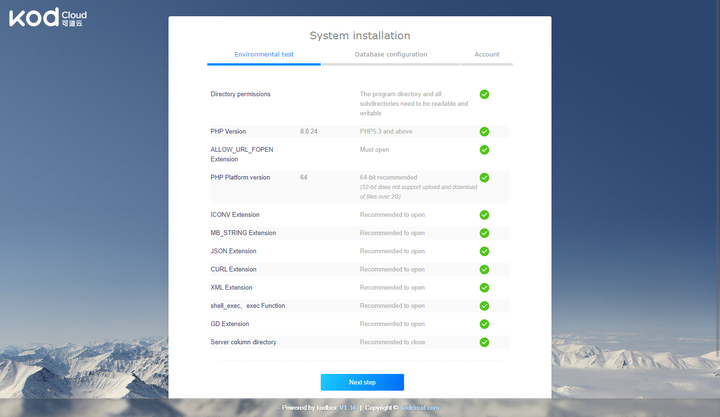Screen dimensions: 720x417
Task: Click the MB_STRING Extension check icon
Action: pos(484,233)
